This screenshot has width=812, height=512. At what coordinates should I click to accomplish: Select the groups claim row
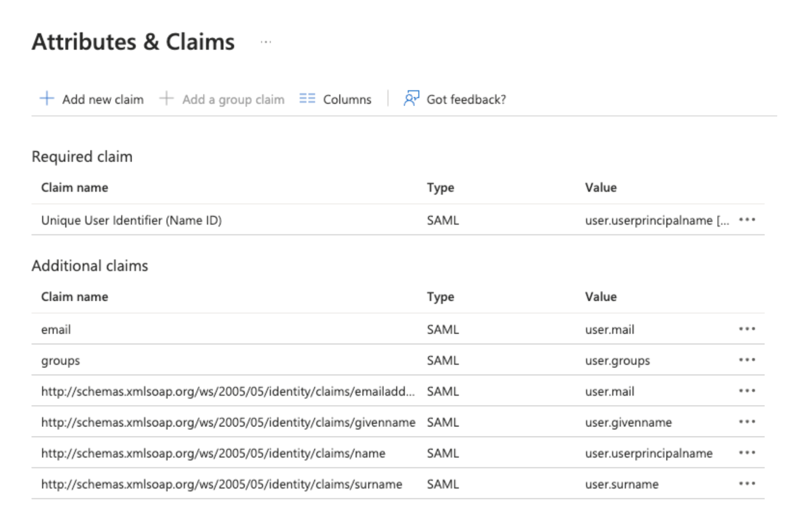click(61, 360)
